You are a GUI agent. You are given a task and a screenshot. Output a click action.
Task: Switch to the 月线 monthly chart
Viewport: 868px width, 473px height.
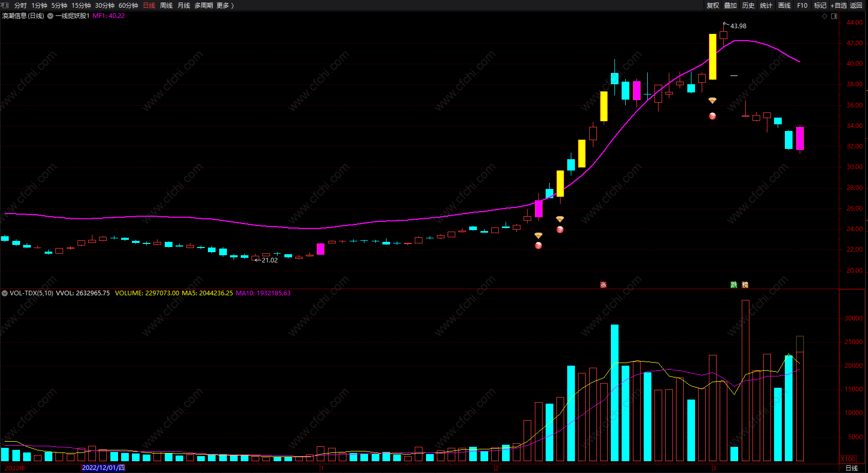point(184,5)
